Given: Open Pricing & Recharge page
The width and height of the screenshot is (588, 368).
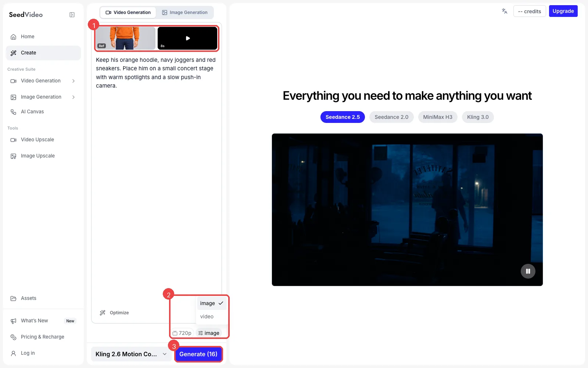Looking at the screenshot, I should click(43, 337).
